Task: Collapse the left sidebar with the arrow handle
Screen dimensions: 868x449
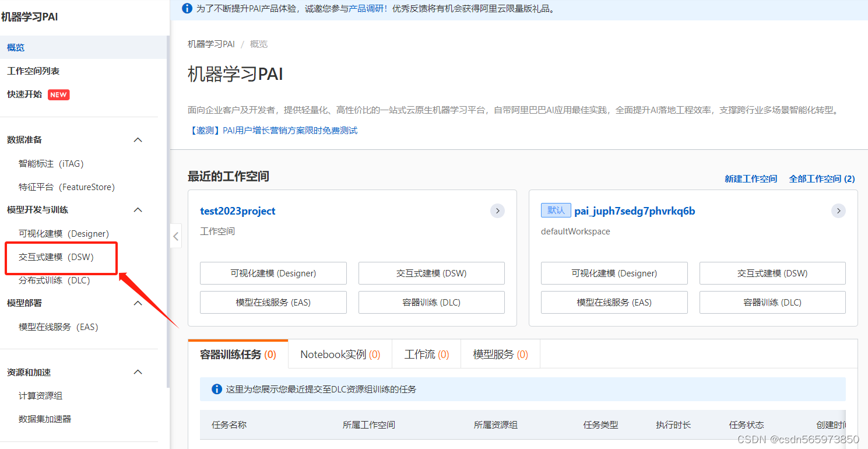Action: click(x=176, y=236)
